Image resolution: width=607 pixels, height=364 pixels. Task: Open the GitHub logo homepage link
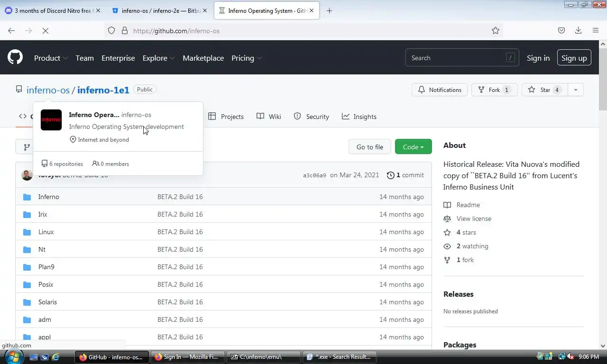tap(15, 57)
